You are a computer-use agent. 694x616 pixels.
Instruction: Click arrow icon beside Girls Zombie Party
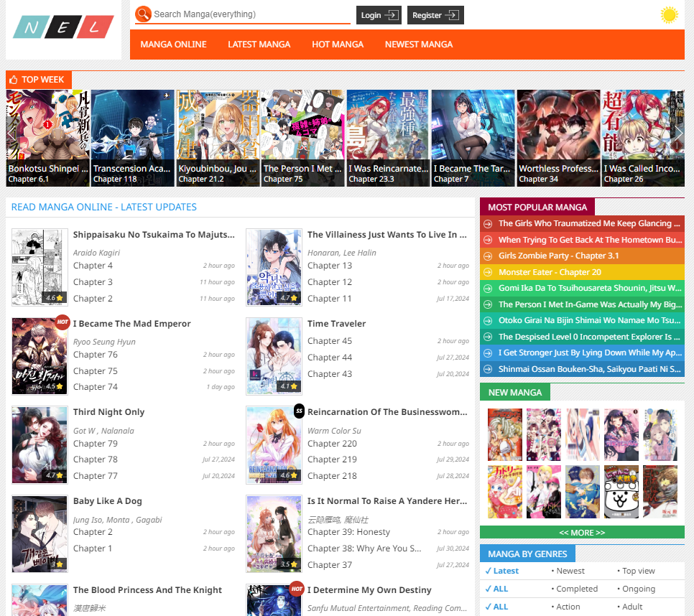[488, 256]
